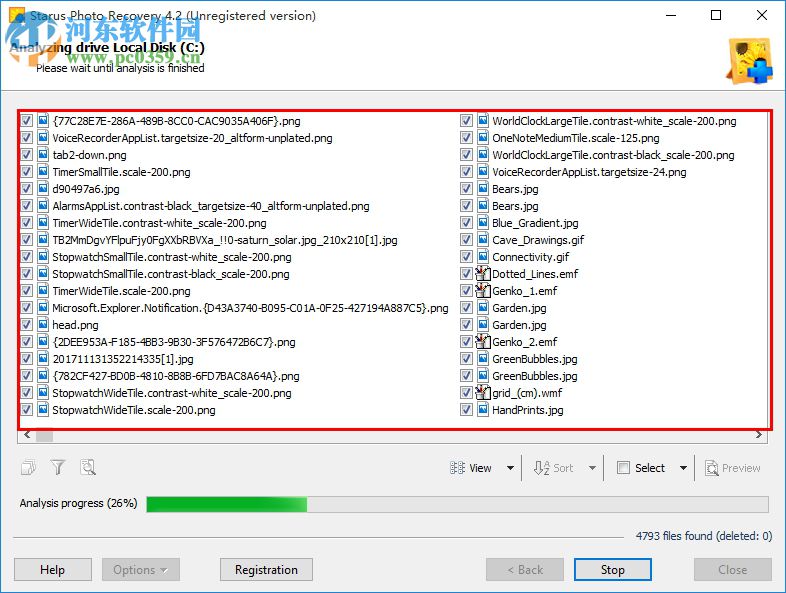Toggle the head.png checkbox

(x=27, y=325)
